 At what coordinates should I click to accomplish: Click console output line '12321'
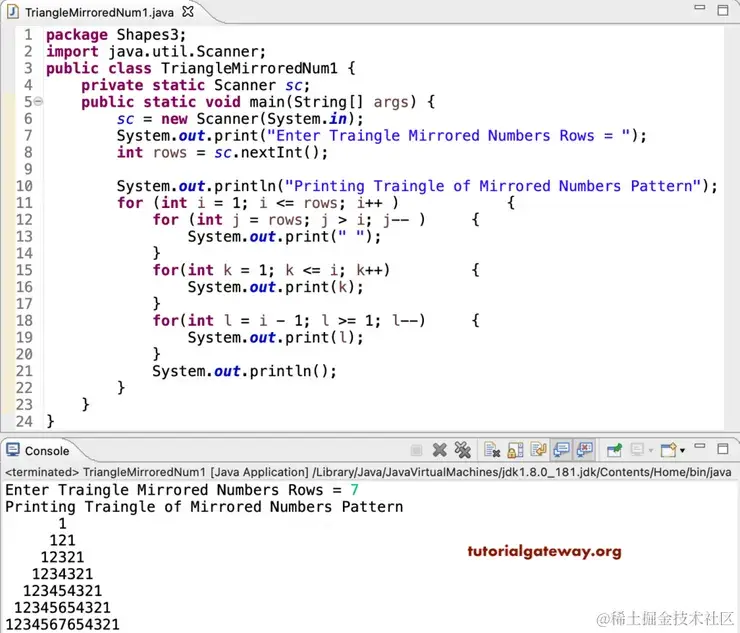tap(62, 557)
